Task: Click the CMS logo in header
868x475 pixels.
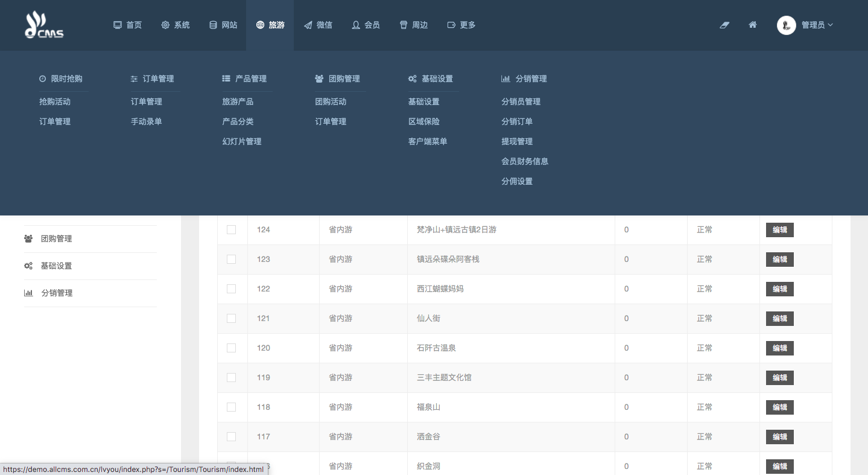Action: coord(44,25)
